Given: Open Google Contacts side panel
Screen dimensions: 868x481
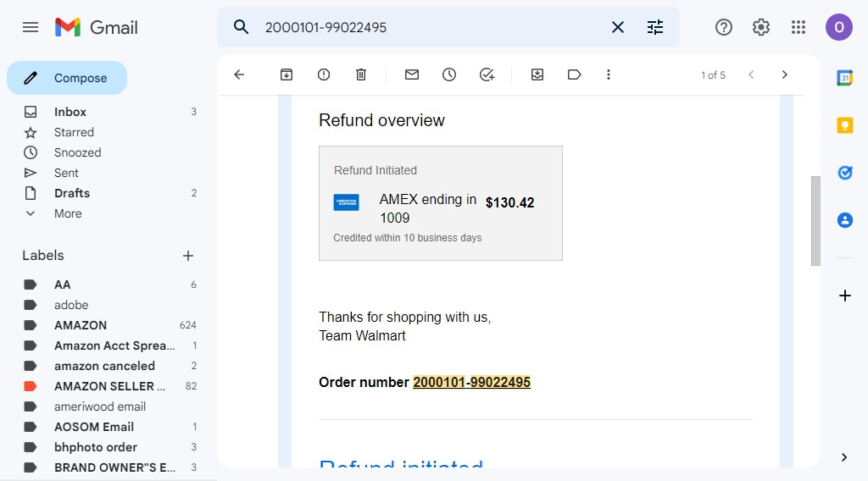Looking at the screenshot, I should pyautogui.click(x=845, y=220).
